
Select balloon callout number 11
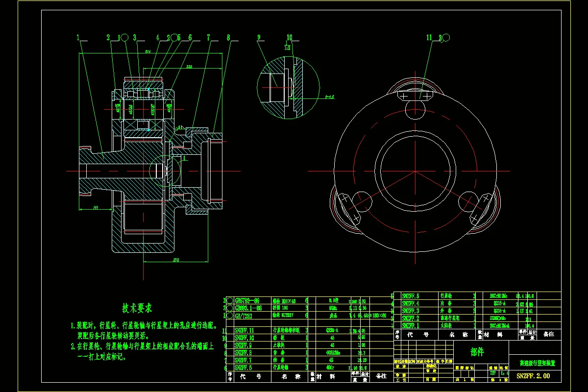click(x=429, y=37)
